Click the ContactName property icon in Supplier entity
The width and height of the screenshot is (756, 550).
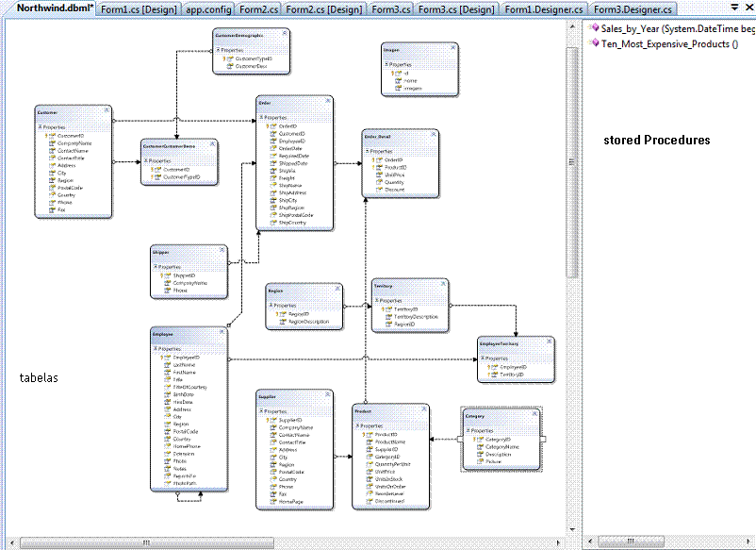click(x=273, y=435)
